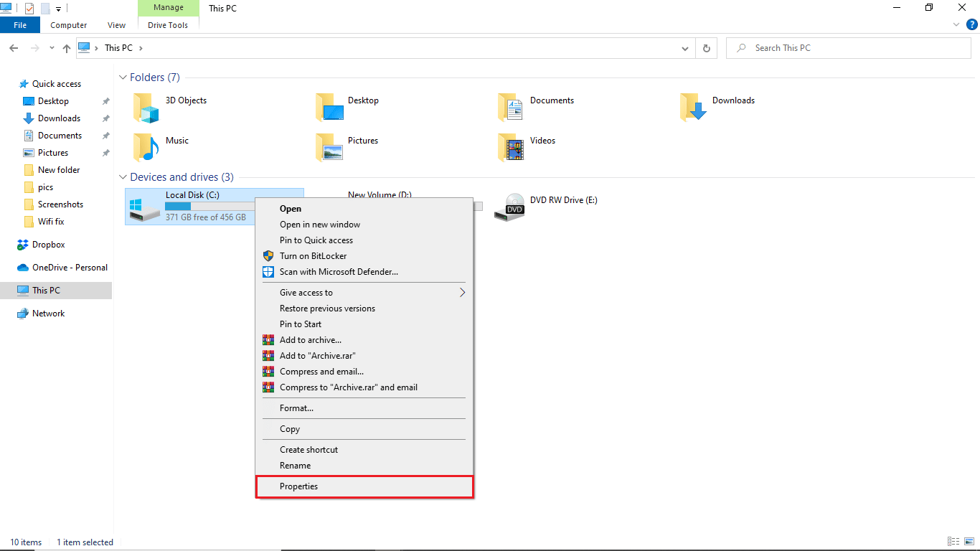
Task: Select Restore previous versions
Action: (364, 309)
